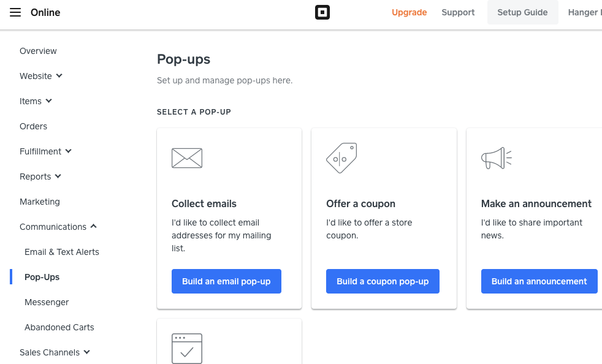This screenshot has width=602, height=364.
Task: Expand the Website menu chevron
Action: click(x=59, y=76)
